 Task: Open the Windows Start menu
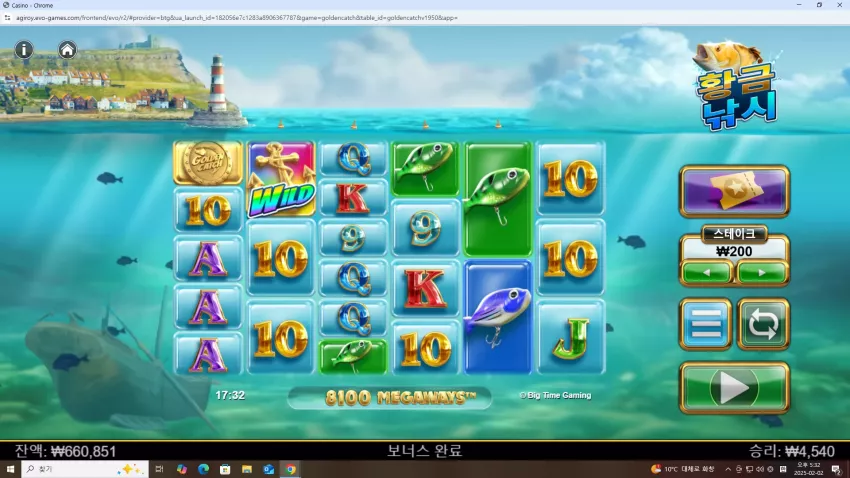point(10,469)
